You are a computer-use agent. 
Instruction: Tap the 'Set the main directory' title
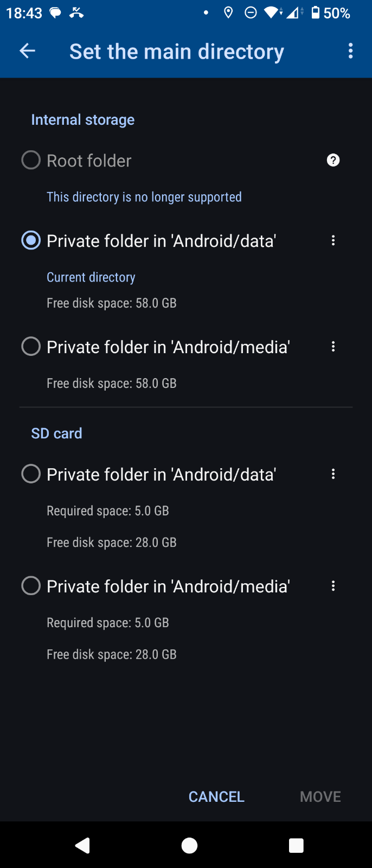click(x=177, y=52)
